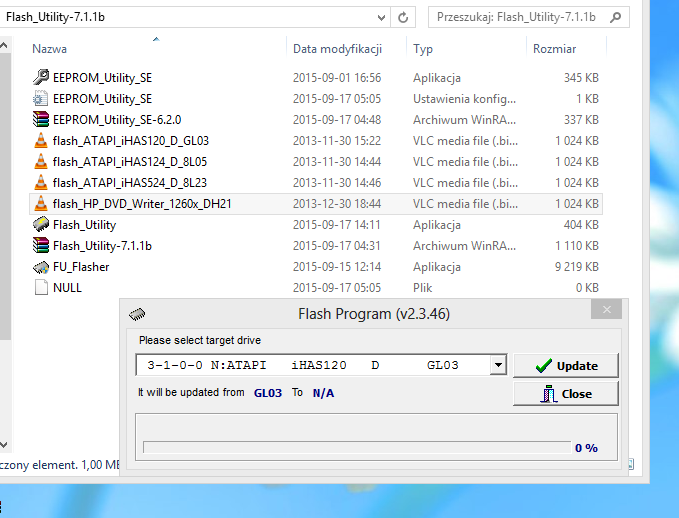Select the file name Flash_Utility-7.1.1b in list
Viewport: 679px width, 518px height.
(x=102, y=246)
